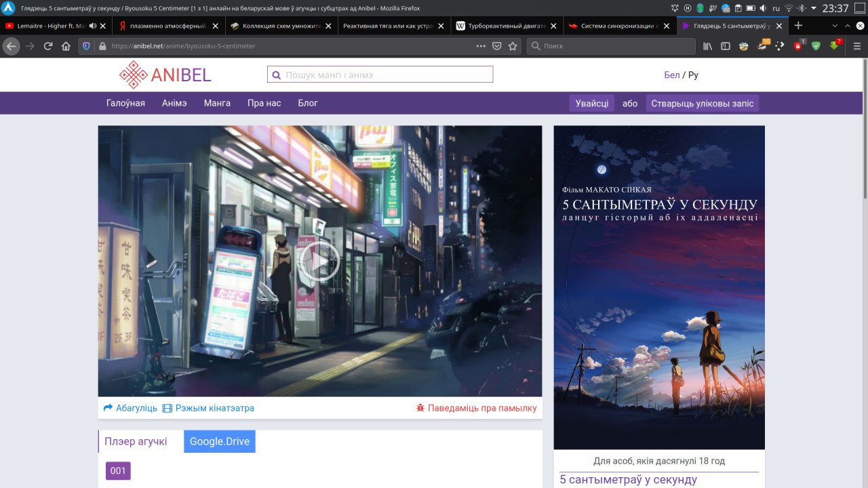Viewport: 868px width, 488px height.
Task: Click Стварыць уліковы запіс button
Action: coord(702,103)
